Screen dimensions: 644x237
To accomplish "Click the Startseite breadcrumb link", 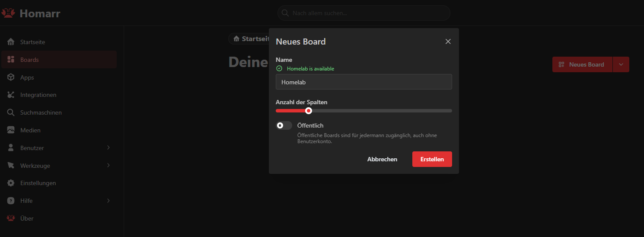I will (251, 39).
